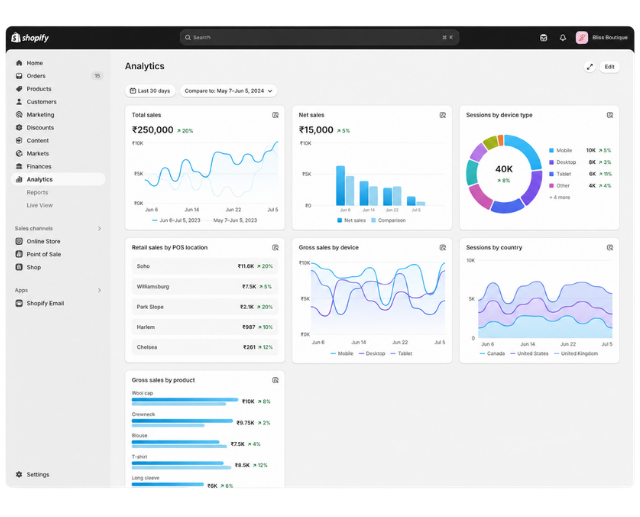
Task: Expand Analytics to fullscreen icon
Action: click(589, 67)
